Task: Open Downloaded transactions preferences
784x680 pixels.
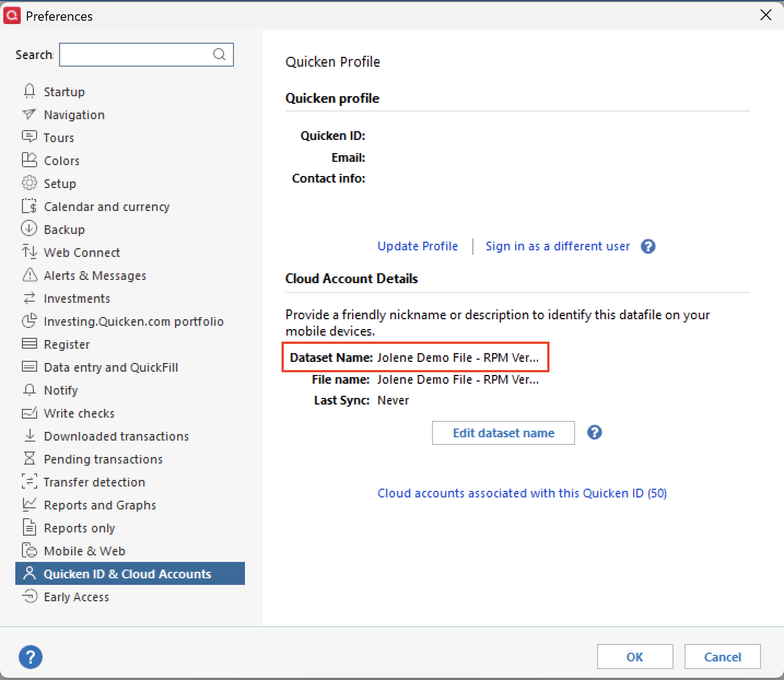Action: click(116, 436)
